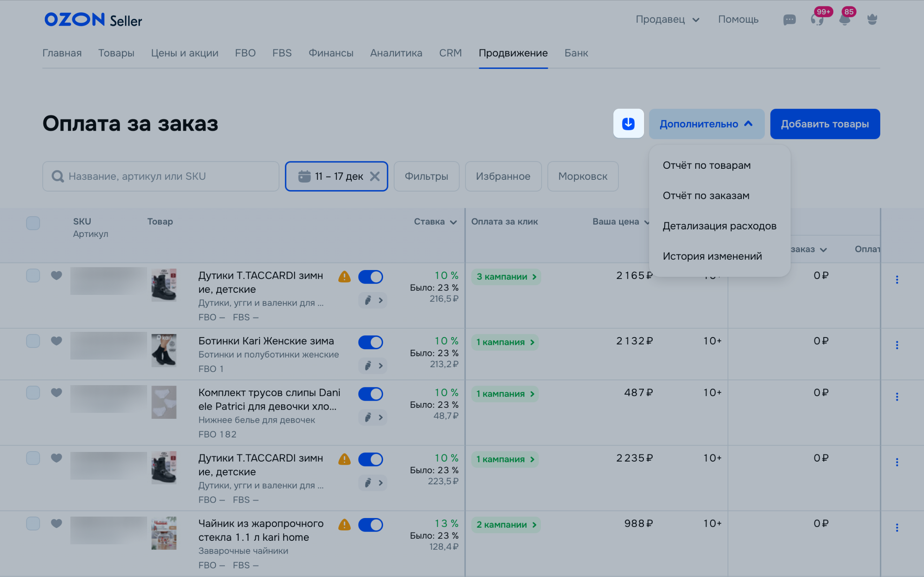Open support headset icon with 99+ badge

coord(817,20)
